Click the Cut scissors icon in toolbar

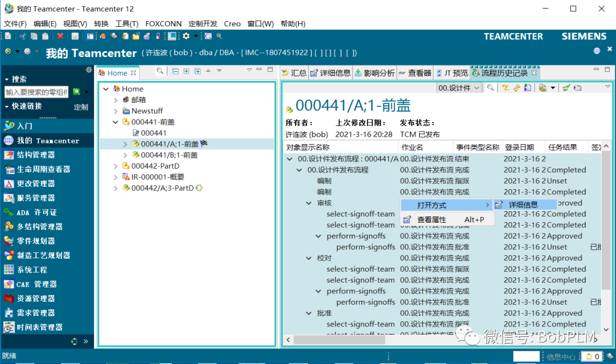click(23, 36)
